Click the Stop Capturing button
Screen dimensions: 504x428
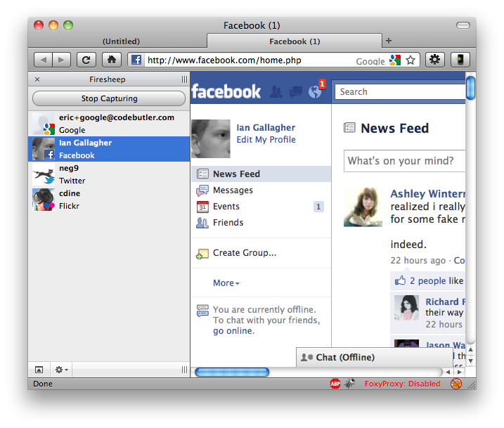(x=109, y=98)
